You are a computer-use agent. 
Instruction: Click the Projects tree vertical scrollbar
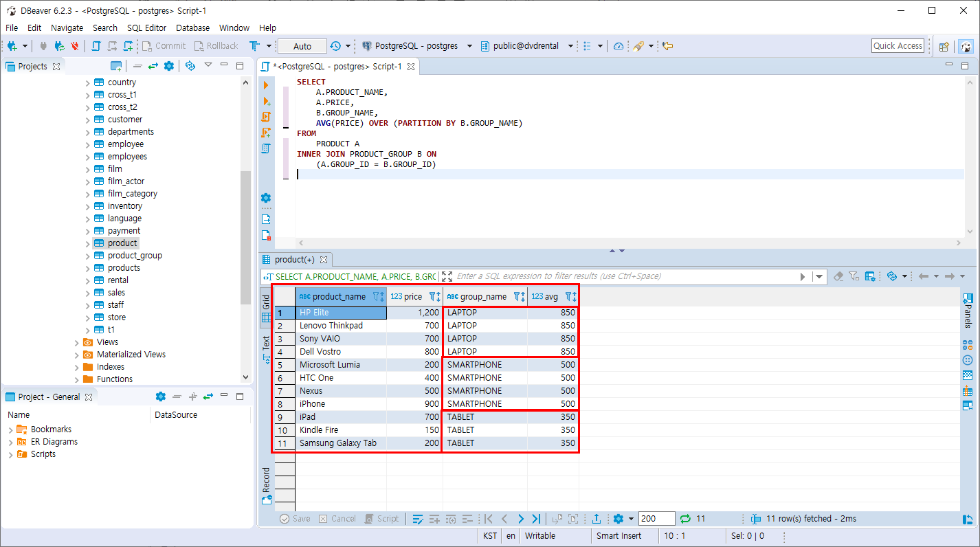[246, 238]
